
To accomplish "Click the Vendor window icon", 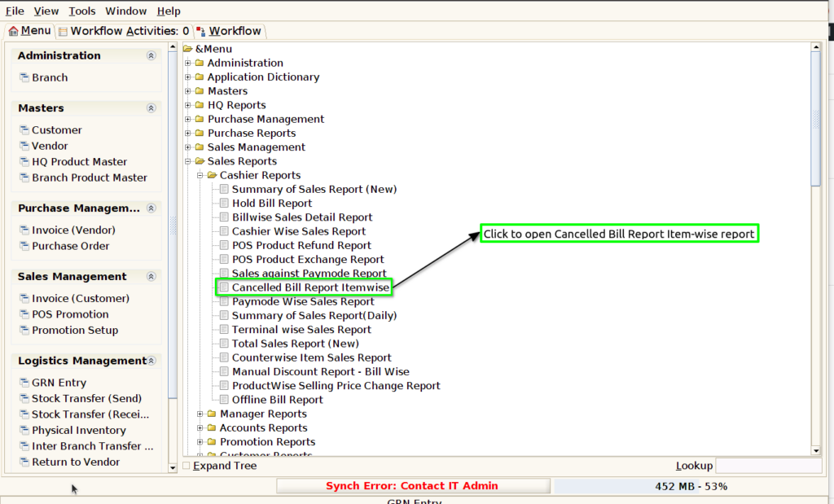I will pos(24,146).
